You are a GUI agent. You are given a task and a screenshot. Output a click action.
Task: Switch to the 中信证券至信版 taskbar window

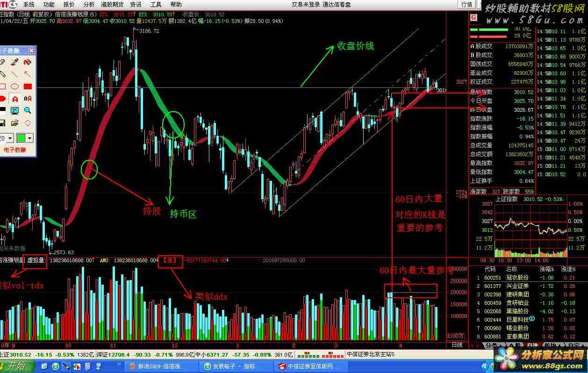click(x=311, y=367)
